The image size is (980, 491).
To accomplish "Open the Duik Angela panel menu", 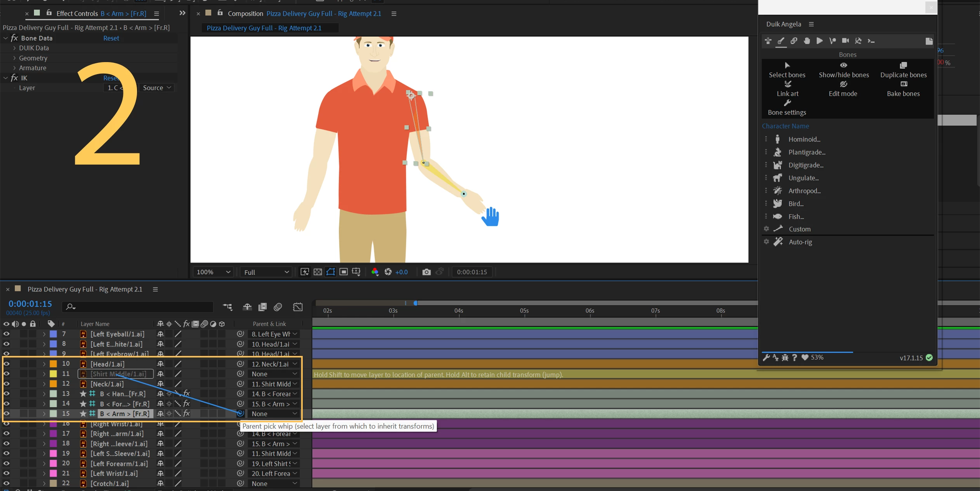I will click(x=811, y=24).
